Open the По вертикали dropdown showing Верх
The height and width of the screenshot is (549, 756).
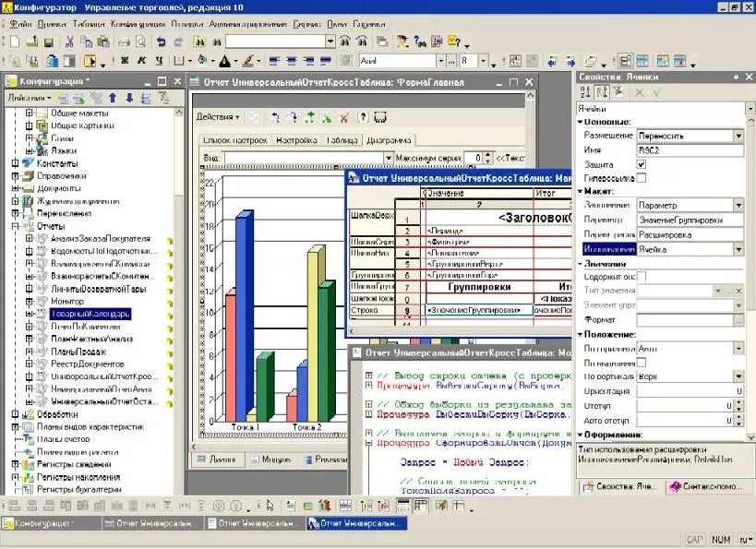pos(738,376)
